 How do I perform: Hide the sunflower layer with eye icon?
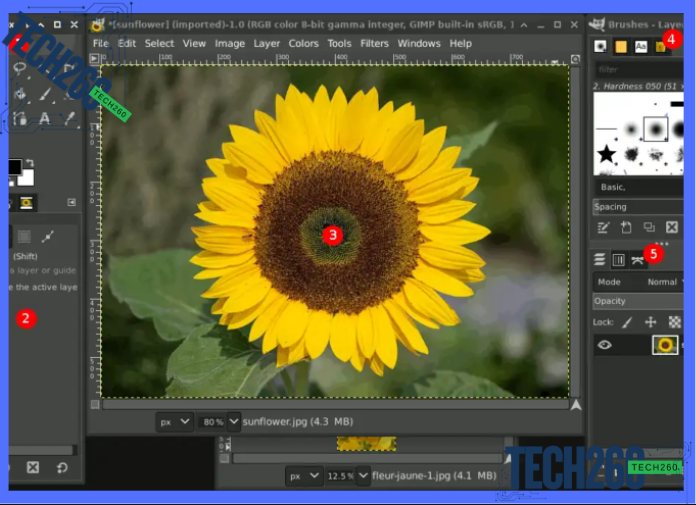(x=605, y=345)
